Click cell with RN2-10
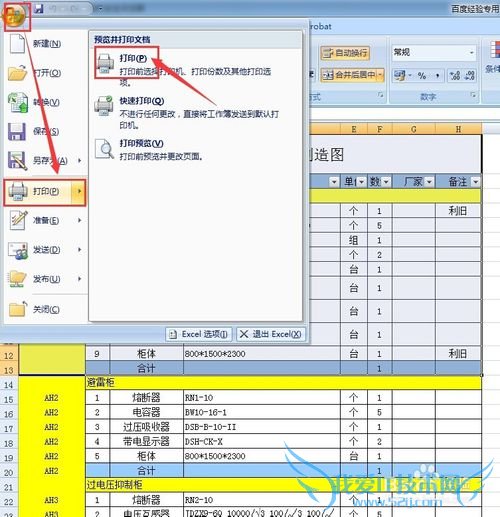500x517 pixels. (x=262, y=500)
